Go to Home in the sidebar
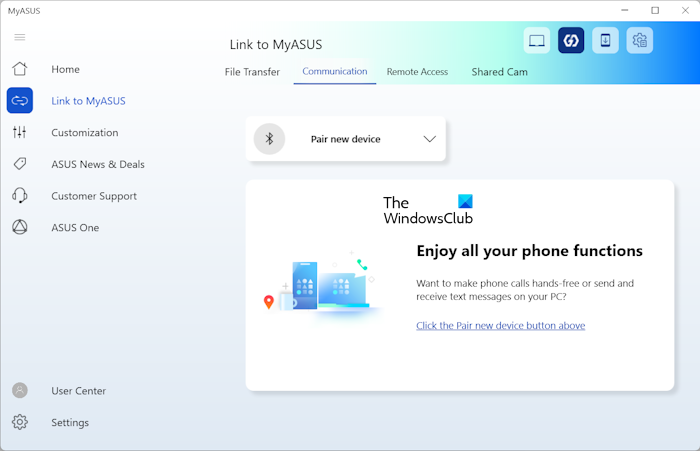This screenshot has width=700, height=451. point(65,69)
